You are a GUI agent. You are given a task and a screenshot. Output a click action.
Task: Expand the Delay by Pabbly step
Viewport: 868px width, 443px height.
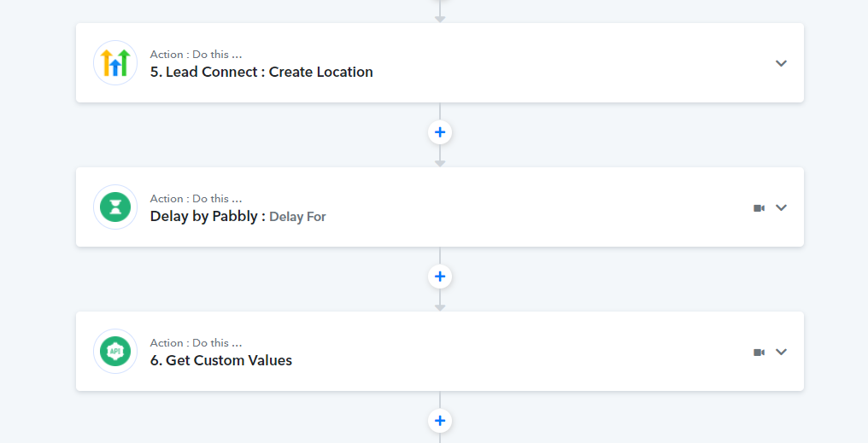pos(781,207)
